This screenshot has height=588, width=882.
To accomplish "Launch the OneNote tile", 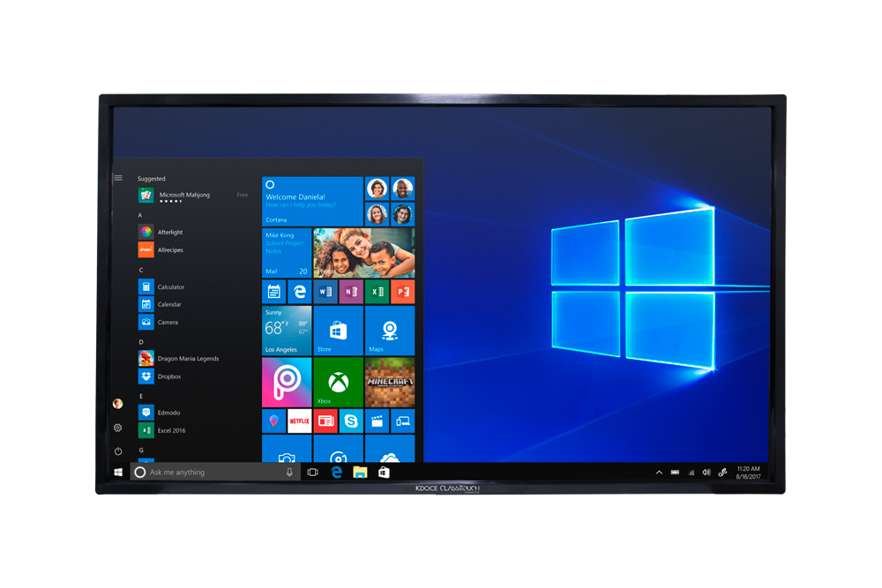I will click(351, 292).
